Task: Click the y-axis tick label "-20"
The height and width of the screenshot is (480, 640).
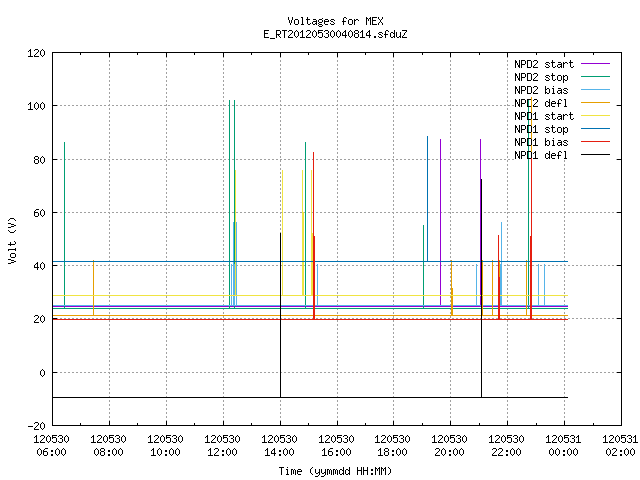Action: pyautogui.click(x=36, y=426)
